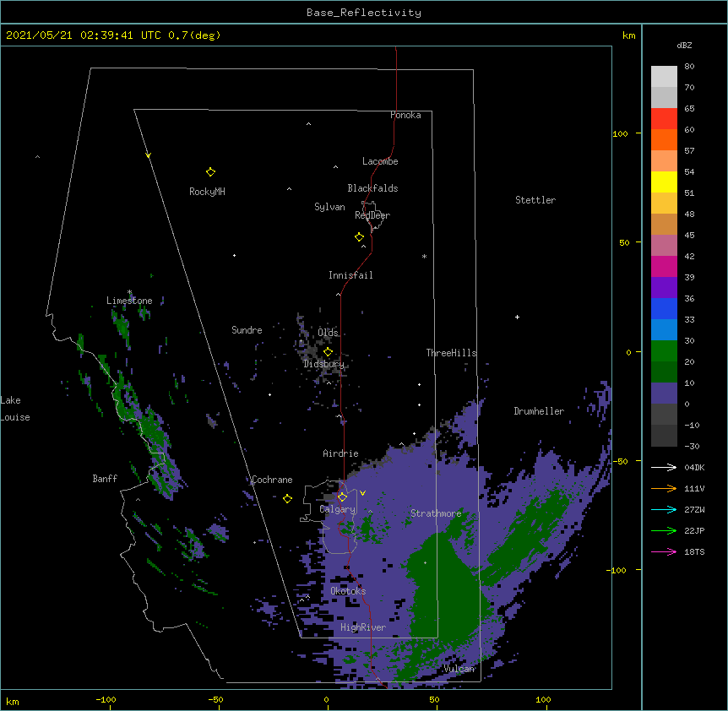Click the Sylvan label
Viewport: 728px width, 711px height.
coord(329,207)
